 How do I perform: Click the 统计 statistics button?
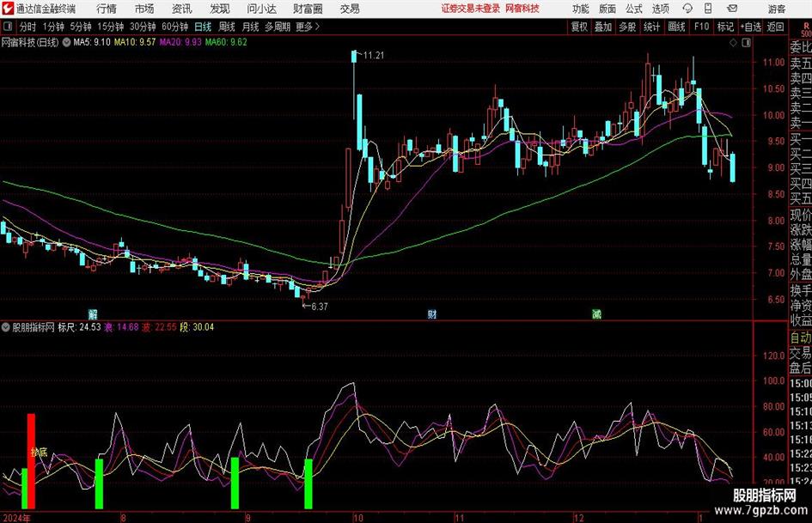click(x=652, y=27)
